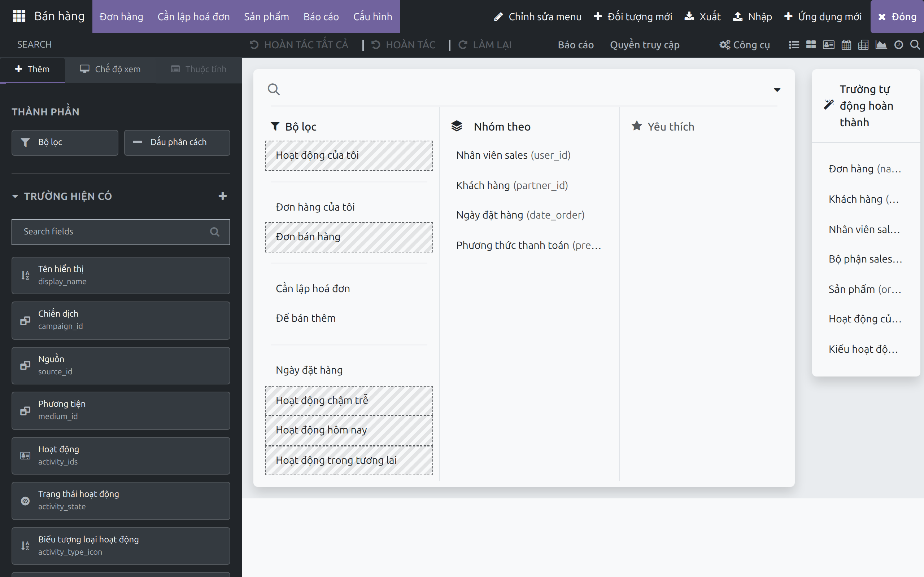This screenshot has width=924, height=577.
Task: Open the Sản phẩm menu
Action: (x=266, y=17)
